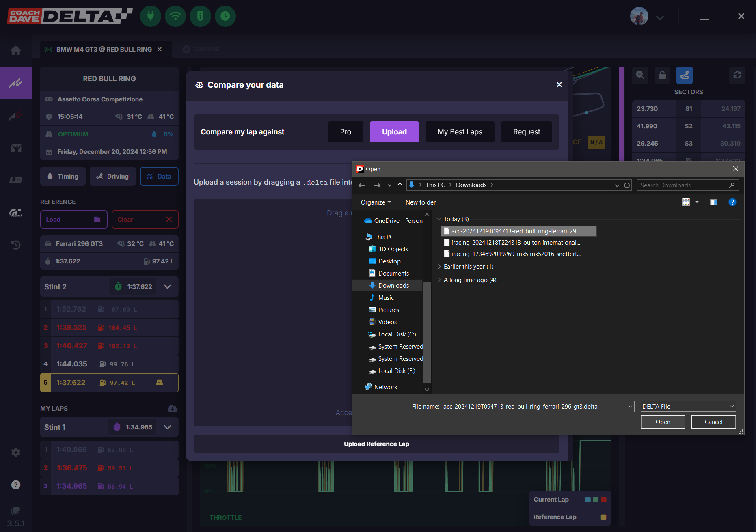The width and height of the screenshot is (756, 532).
Task: Click the cloud download icon beside My Laps
Action: tap(172, 408)
